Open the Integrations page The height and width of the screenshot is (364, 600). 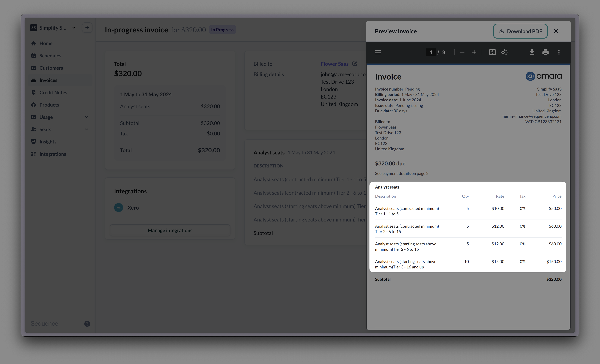point(53,154)
